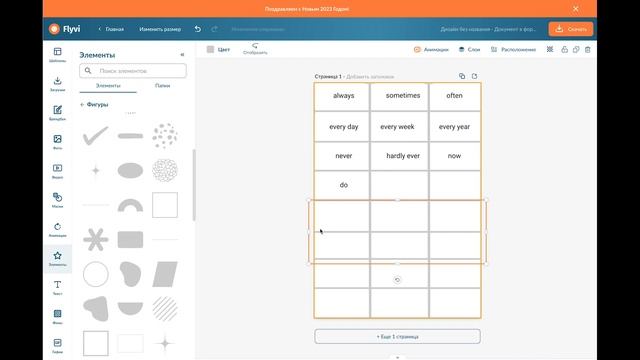This screenshot has height=360, width=640.
Task: Click Добавить заголовок next to Страница 1
Action: point(370,76)
